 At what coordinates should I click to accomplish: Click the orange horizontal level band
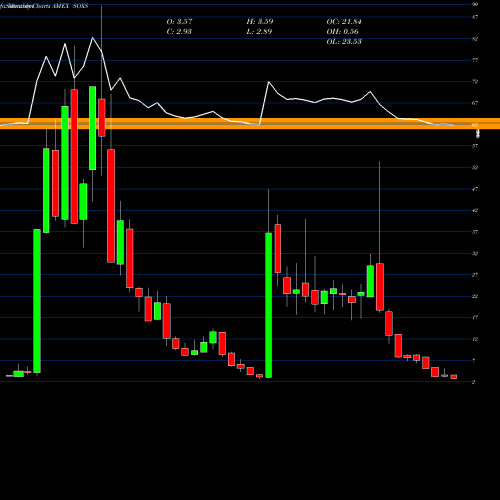[x=250, y=124]
